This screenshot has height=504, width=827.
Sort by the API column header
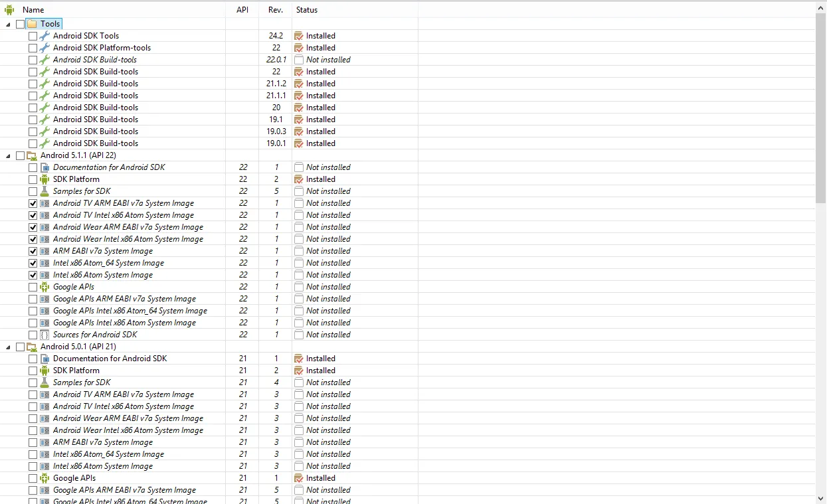(242, 10)
